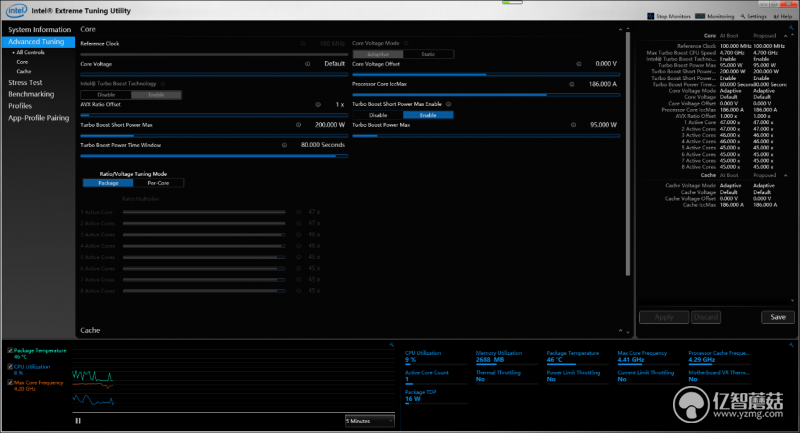Screen dimensions: 800x433
Task: Click info icon beside Turbo Boost Short Power Max
Action: click(298, 125)
